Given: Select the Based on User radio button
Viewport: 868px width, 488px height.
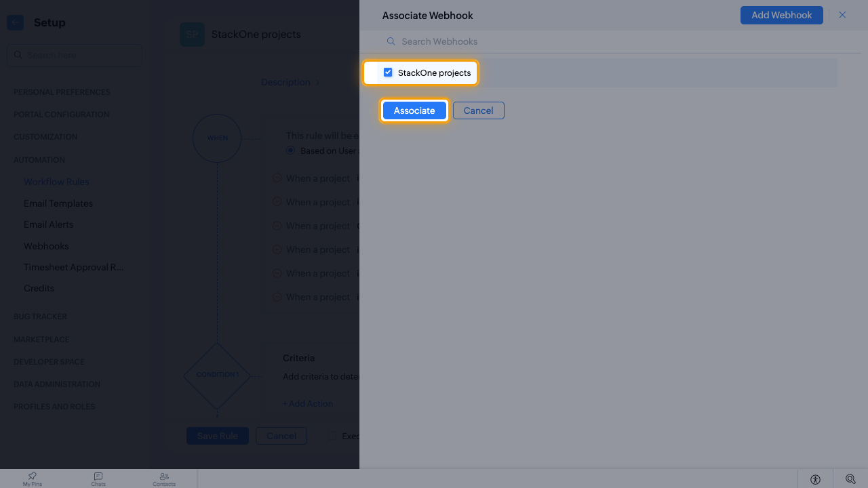Looking at the screenshot, I should (x=291, y=150).
